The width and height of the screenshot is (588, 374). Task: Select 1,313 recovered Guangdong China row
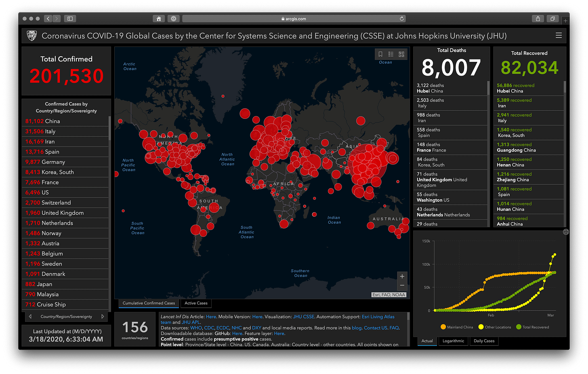528,147
